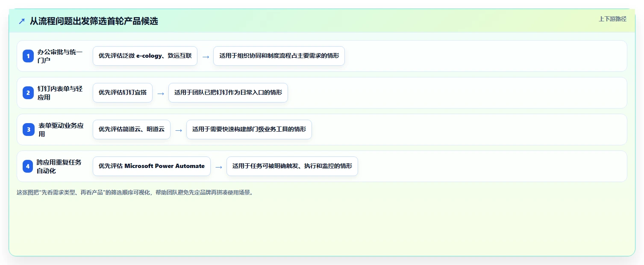
Task: Click the title 从流程问题出发筛选首轮产品候选
Action: (94, 21)
